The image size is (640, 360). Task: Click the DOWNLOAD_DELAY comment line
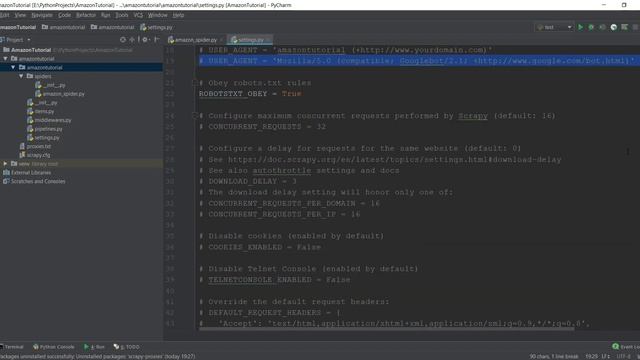tap(248, 181)
